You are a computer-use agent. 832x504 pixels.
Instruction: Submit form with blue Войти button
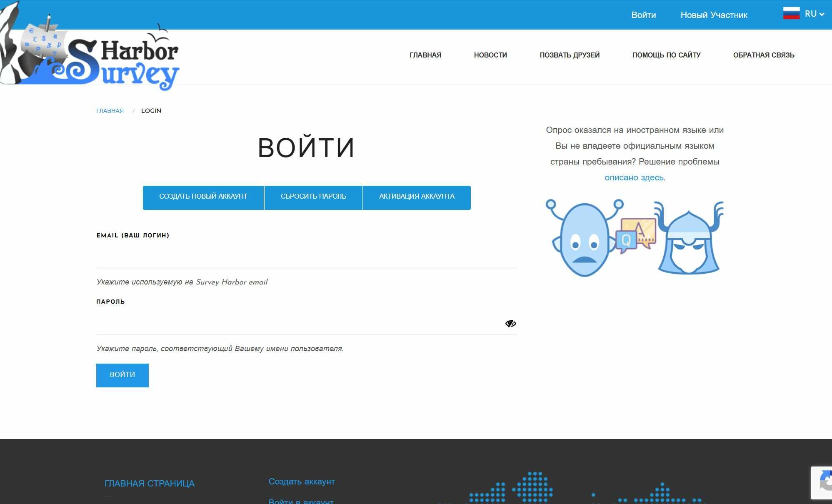[x=122, y=375]
